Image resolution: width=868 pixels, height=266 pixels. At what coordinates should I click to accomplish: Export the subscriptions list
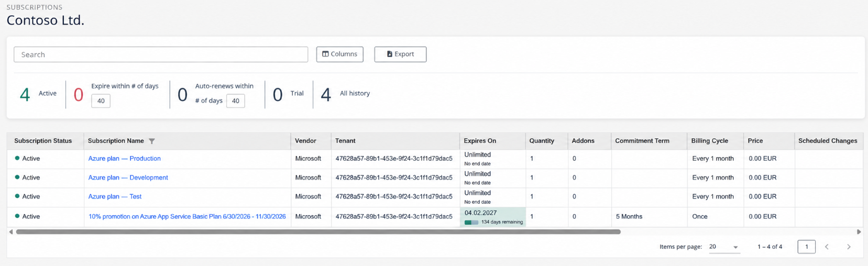click(400, 54)
